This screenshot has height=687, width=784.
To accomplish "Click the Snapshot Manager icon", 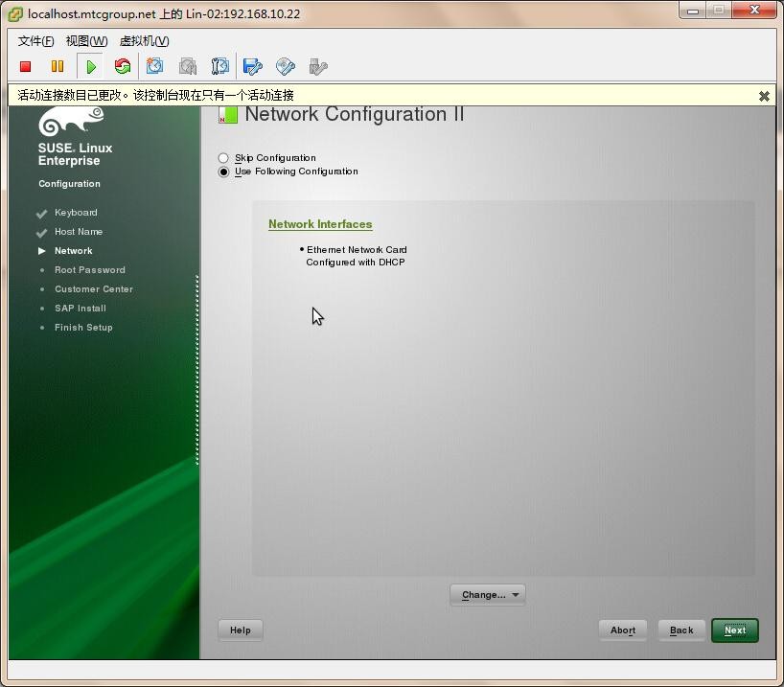I will [220, 66].
